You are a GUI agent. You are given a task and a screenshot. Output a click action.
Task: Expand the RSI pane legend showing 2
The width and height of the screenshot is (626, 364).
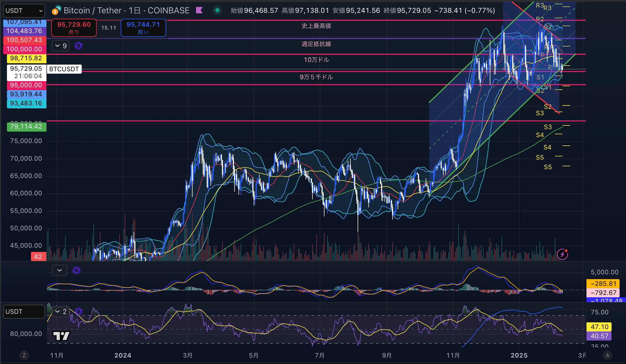coord(61,311)
